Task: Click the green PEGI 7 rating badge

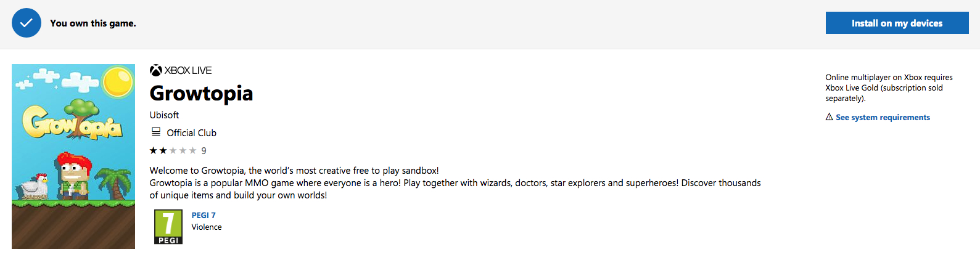Action: click(x=168, y=227)
